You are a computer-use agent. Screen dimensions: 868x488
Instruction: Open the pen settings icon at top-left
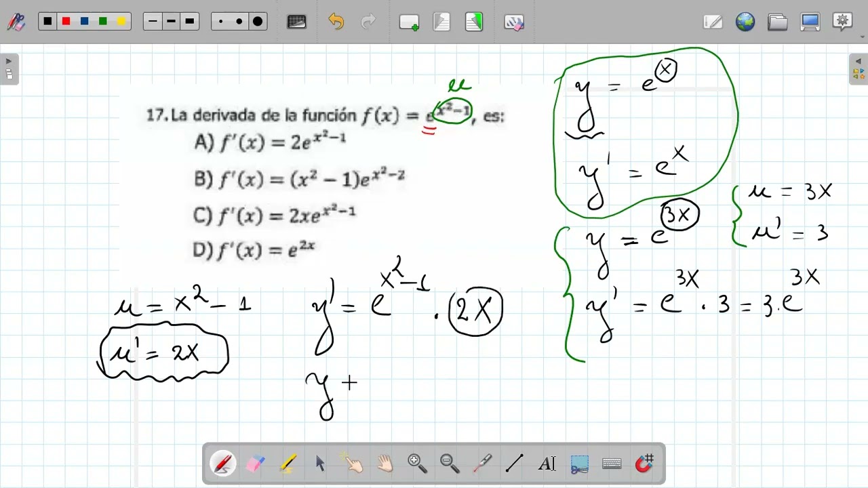(16, 22)
